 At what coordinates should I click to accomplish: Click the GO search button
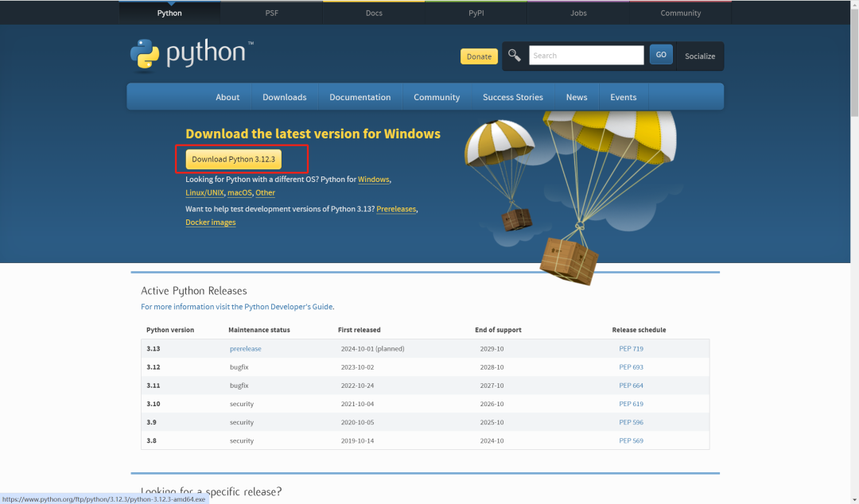[661, 55]
